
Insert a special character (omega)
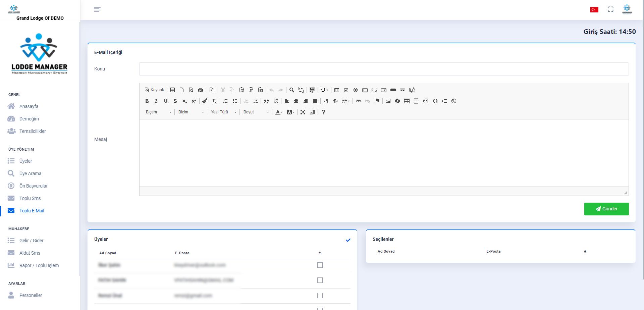click(x=435, y=101)
